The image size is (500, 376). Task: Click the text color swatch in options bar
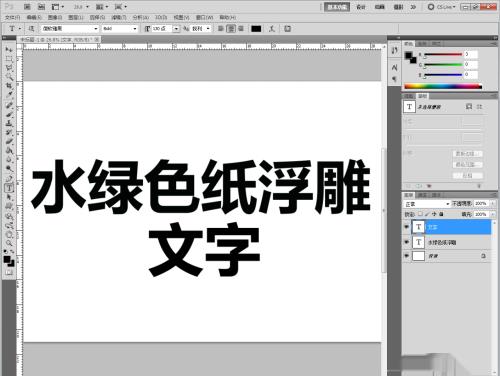[x=256, y=29]
